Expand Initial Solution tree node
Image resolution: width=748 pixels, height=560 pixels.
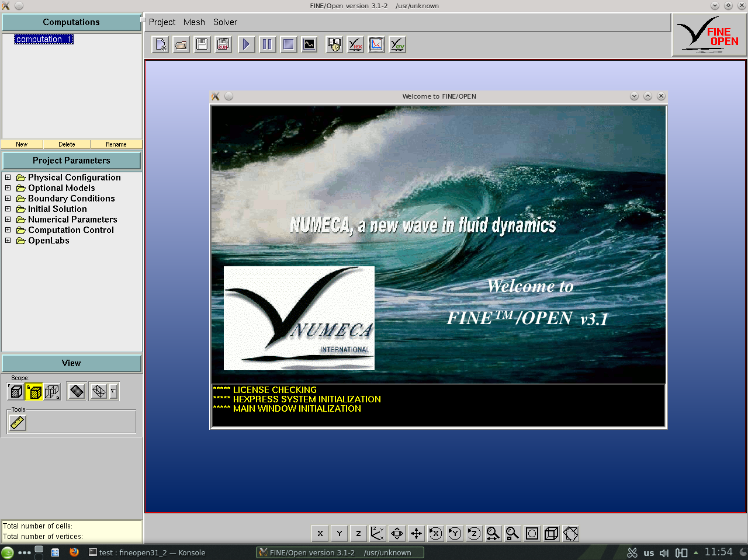click(8, 209)
